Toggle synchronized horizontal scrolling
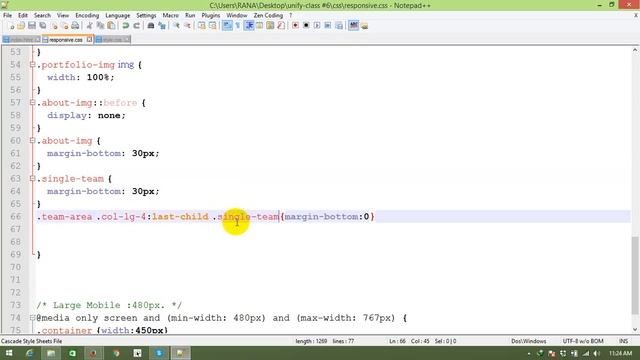640x360 pixels. click(212, 26)
